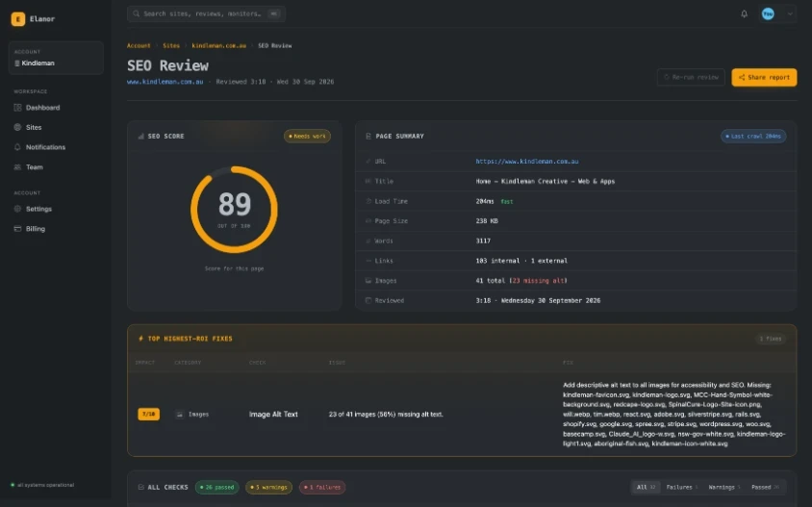Screen dimensions: 812x507
Task: Open the Kindleman account switcher
Action: [x=56, y=58]
